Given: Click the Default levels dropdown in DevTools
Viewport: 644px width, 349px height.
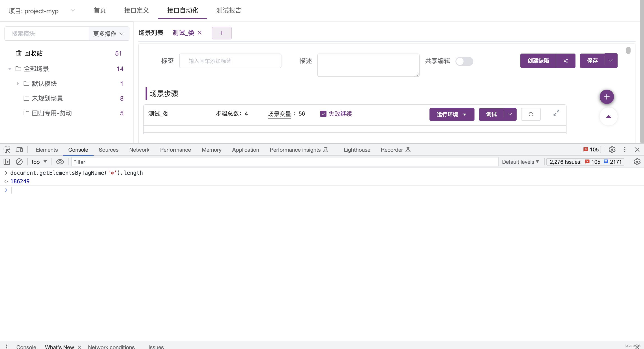Looking at the screenshot, I should tap(520, 162).
